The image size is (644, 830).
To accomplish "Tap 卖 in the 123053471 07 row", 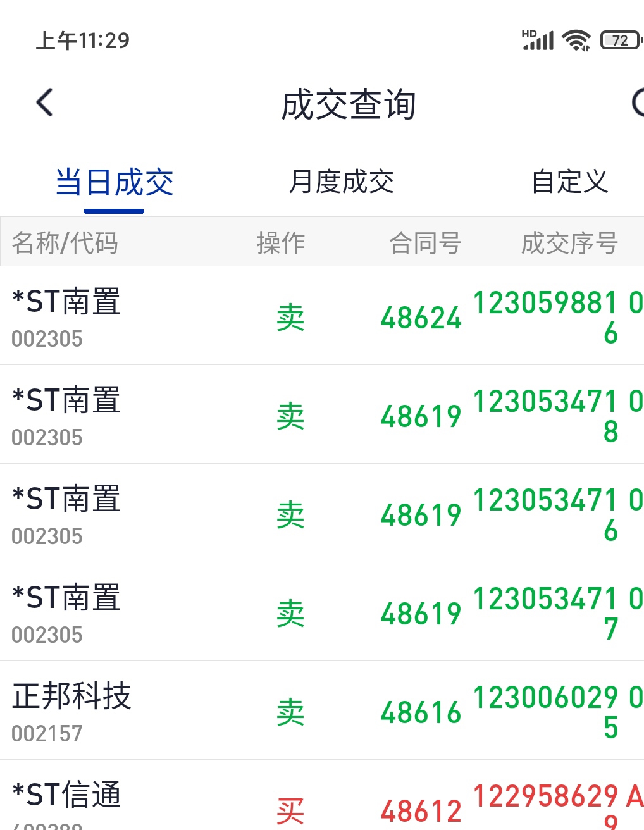I will 290,614.
